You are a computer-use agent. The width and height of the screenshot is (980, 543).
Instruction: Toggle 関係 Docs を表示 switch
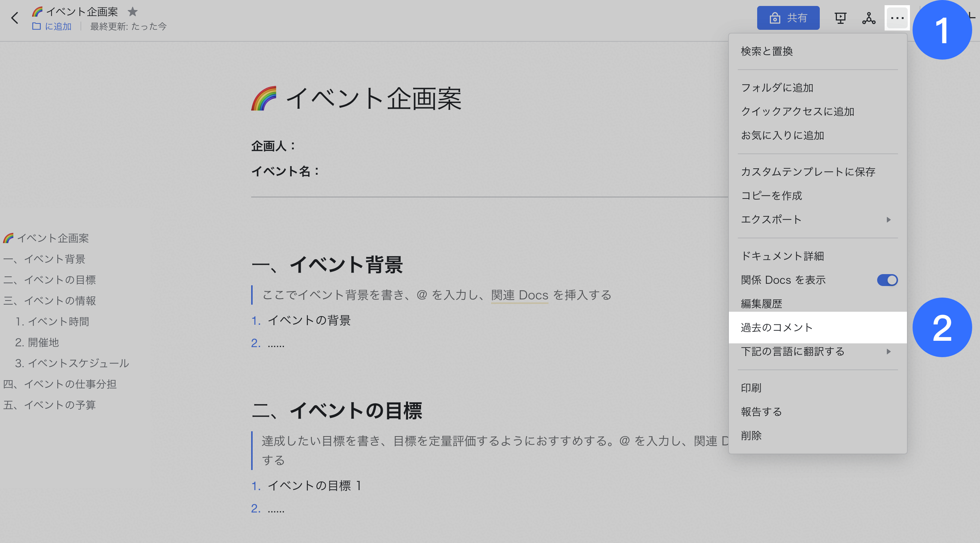coord(887,280)
